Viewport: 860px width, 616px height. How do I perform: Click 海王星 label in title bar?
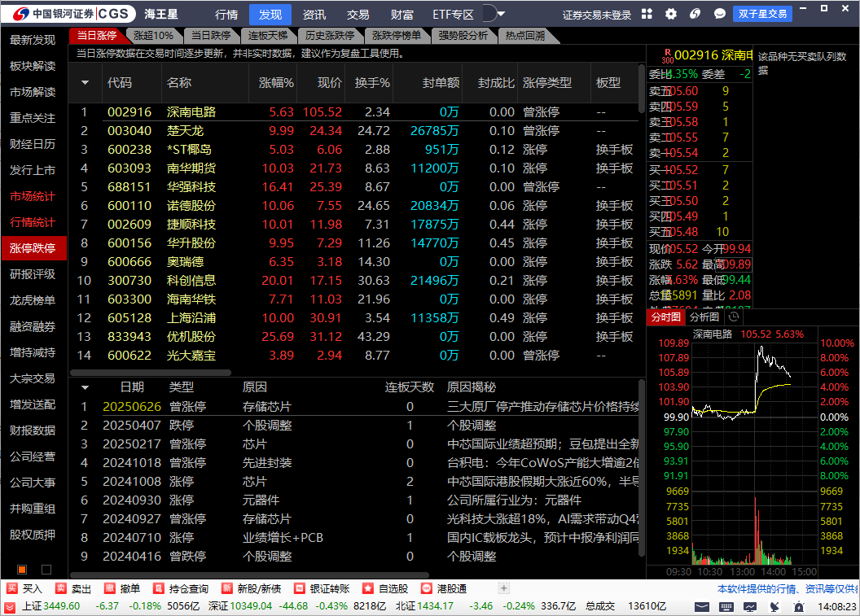tap(160, 14)
